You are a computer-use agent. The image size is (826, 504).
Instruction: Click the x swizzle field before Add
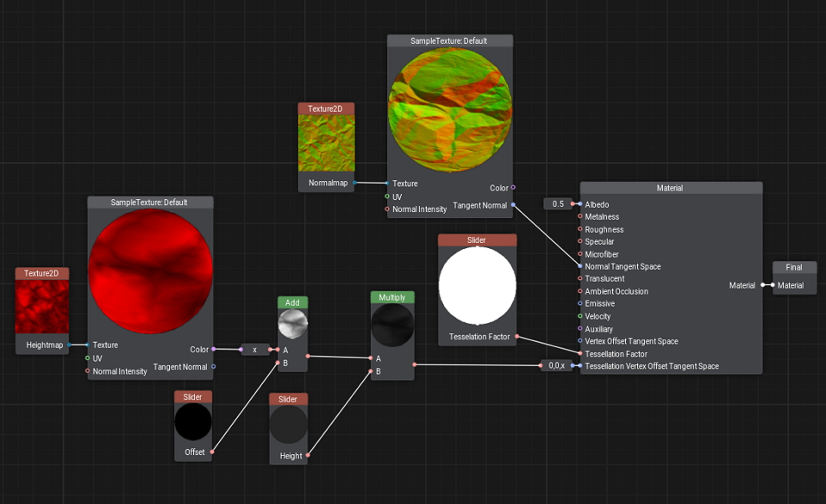click(x=254, y=350)
